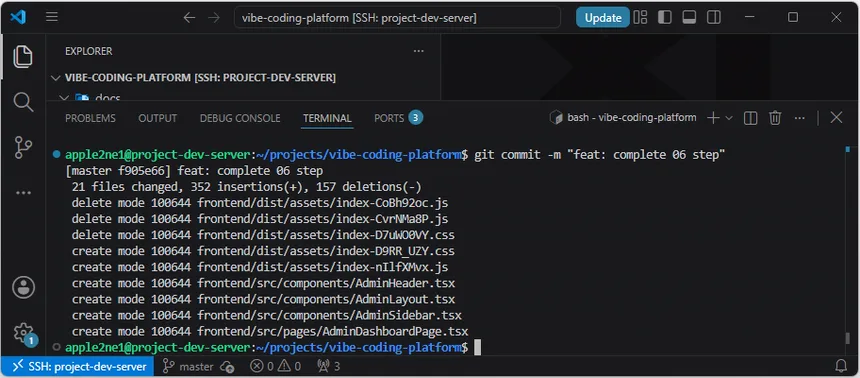Kill terminal with the trash icon
Viewport: 860px width, 378px height.
pos(774,117)
